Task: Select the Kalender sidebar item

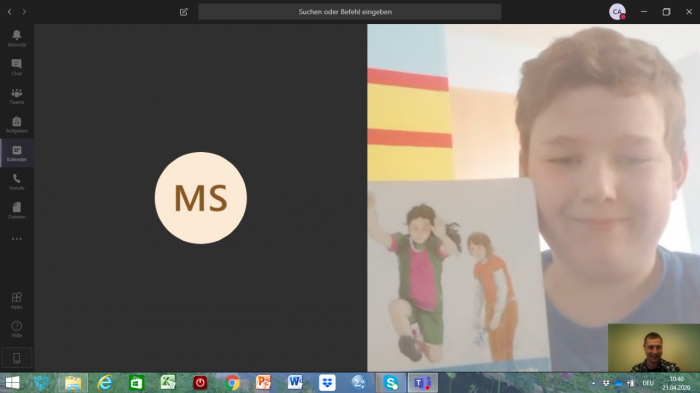Action: pos(17,153)
